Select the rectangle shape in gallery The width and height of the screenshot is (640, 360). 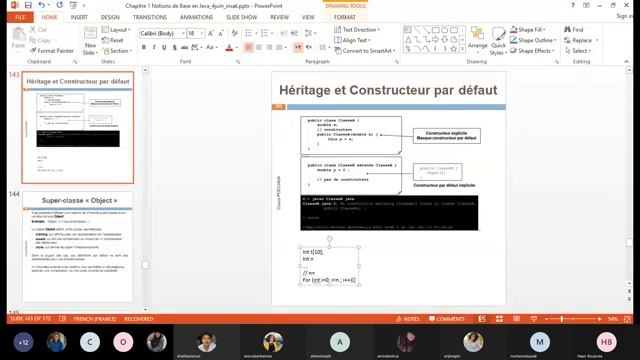point(436,30)
